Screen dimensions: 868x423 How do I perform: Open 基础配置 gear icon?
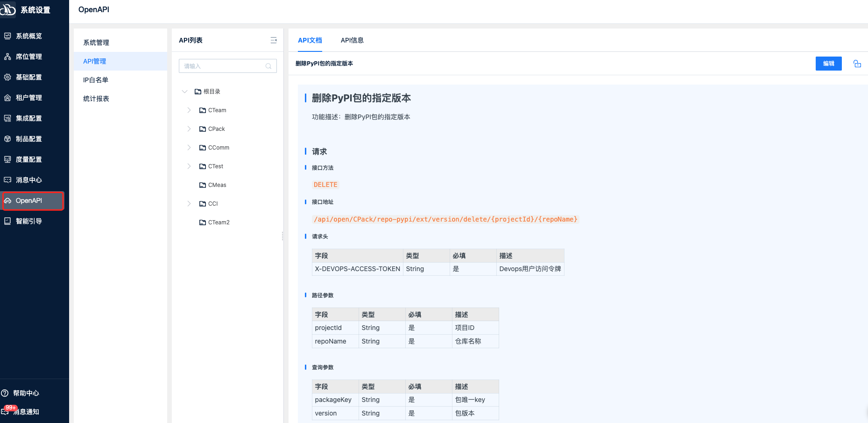(7, 77)
